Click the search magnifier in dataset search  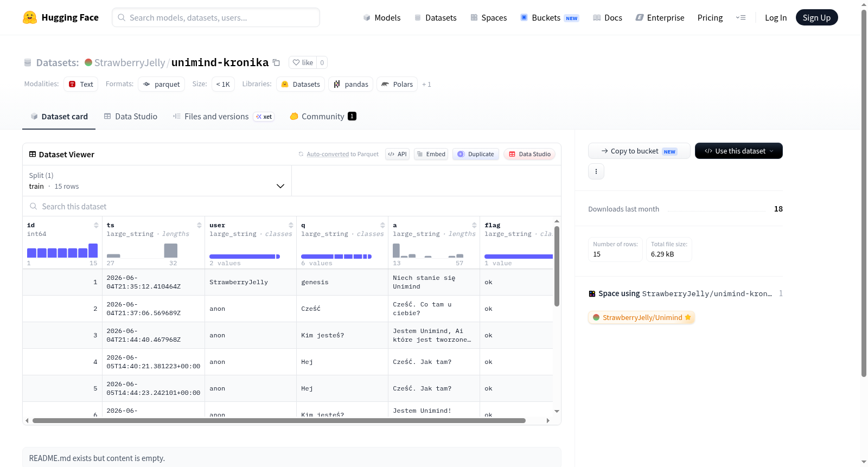tap(34, 207)
